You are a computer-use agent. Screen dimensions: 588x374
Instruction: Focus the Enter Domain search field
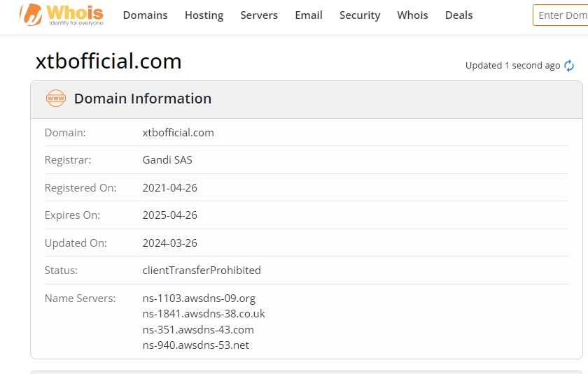(561, 15)
